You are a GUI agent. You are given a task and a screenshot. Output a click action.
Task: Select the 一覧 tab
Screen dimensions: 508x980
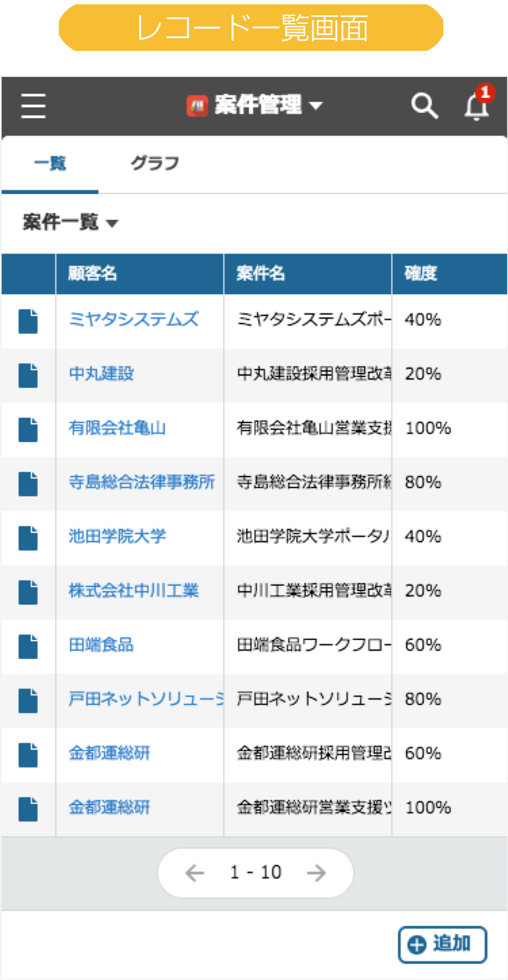coord(50,164)
